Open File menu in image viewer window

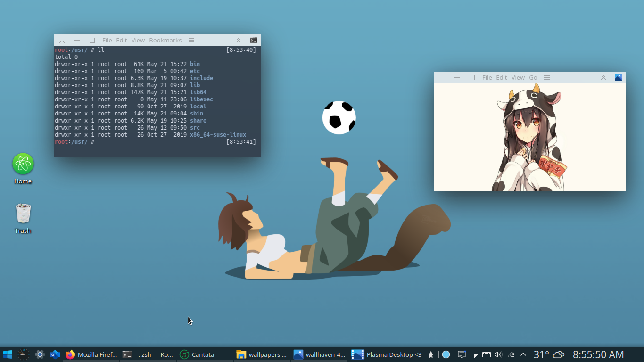point(487,78)
